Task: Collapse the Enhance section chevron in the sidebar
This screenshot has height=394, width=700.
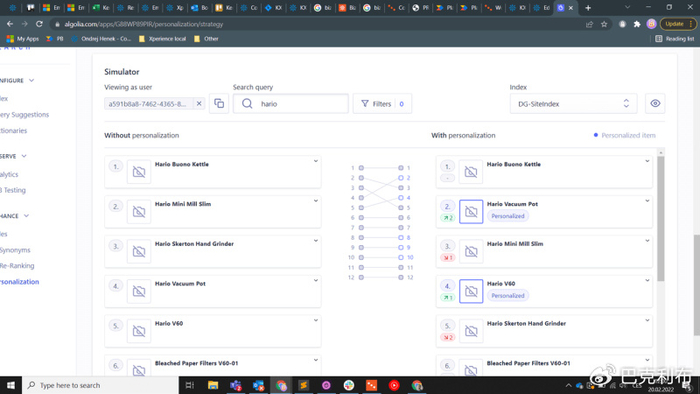Action: (x=26, y=216)
